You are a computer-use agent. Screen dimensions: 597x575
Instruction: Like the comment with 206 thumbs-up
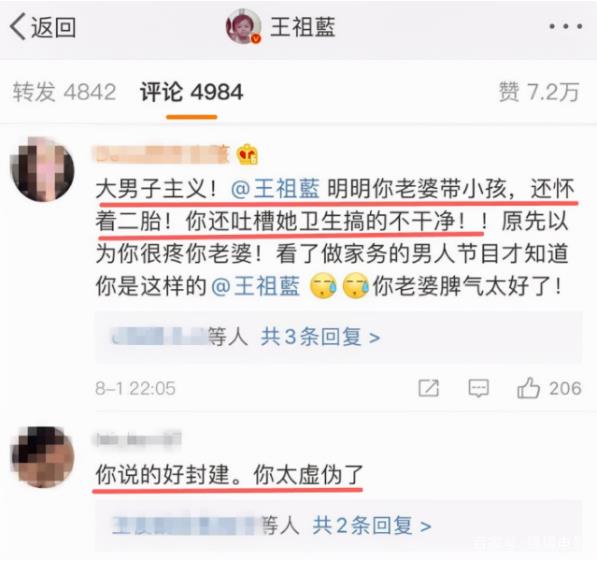[x=549, y=388]
